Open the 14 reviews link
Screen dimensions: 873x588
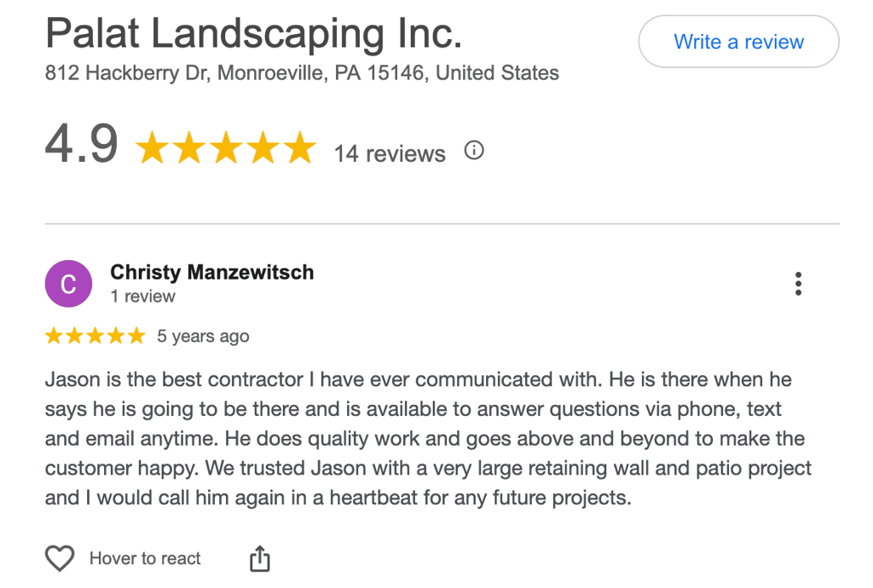389,153
